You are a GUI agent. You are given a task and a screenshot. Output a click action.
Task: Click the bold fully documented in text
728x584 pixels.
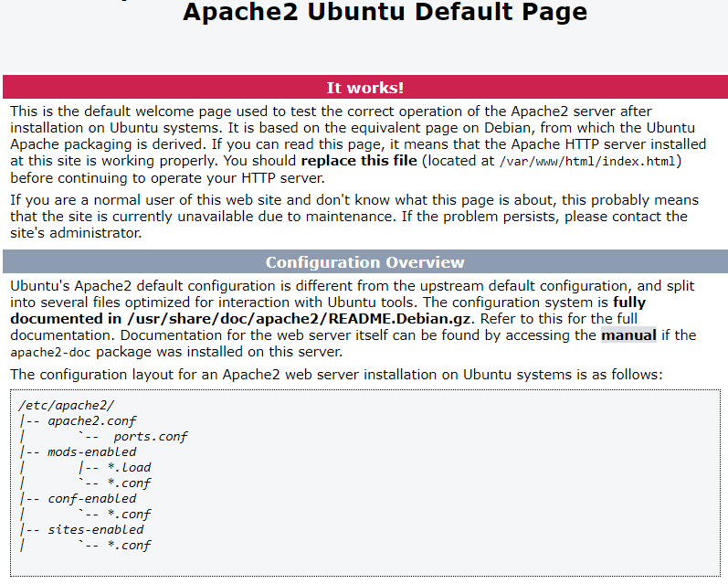click(x=328, y=311)
